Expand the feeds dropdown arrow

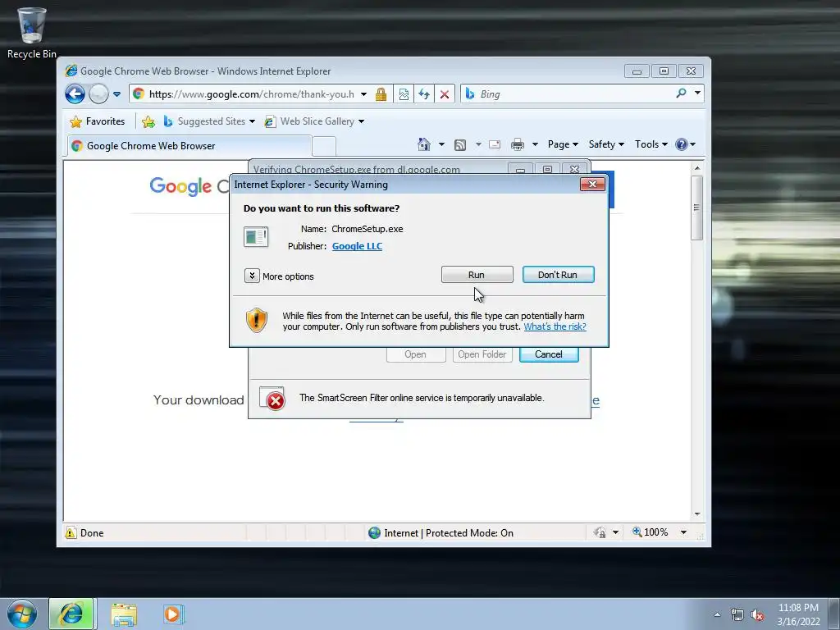pos(478,144)
